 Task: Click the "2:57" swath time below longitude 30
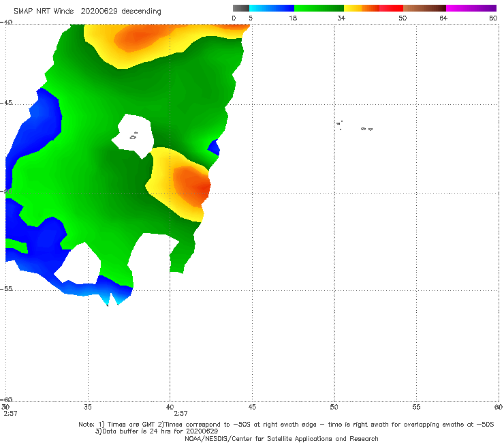pyautogui.click(x=10, y=414)
